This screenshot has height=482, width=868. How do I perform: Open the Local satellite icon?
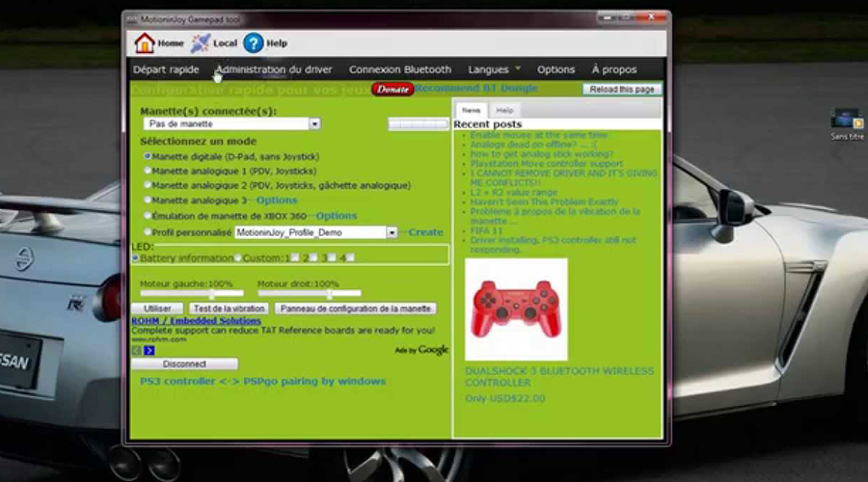tap(201, 43)
